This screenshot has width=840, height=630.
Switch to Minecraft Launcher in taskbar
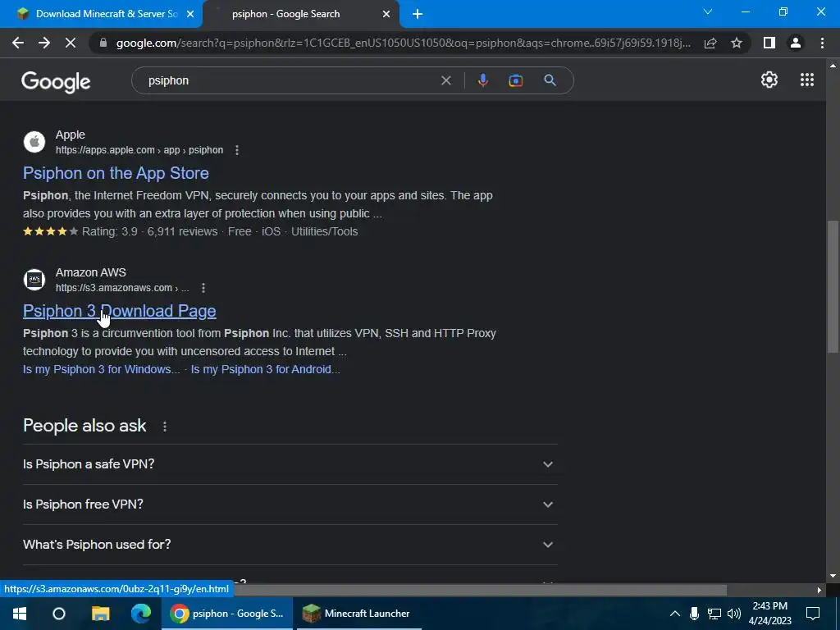coord(358,614)
